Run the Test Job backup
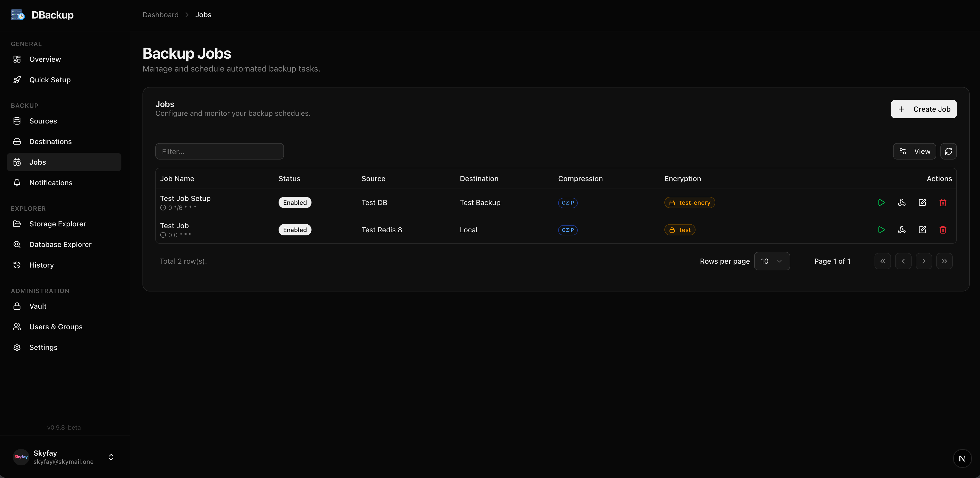The width and height of the screenshot is (980, 478). coord(881,230)
